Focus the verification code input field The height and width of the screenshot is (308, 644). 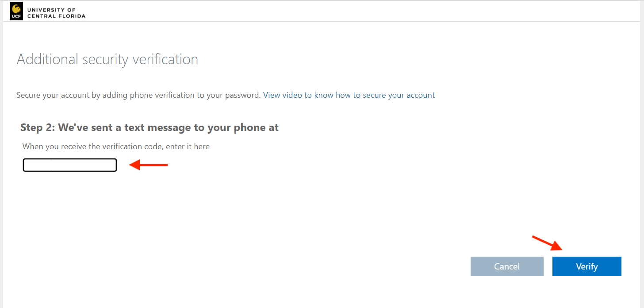pyautogui.click(x=70, y=165)
